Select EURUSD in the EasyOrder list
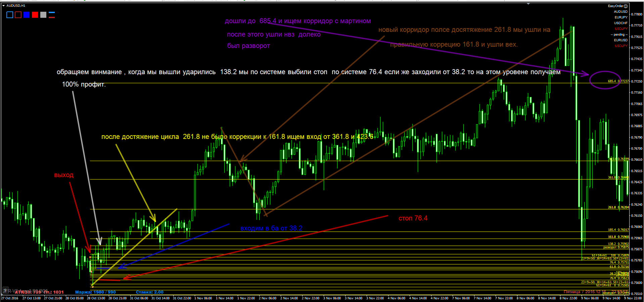This screenshot has width=644, height=302. click(x=621, y=40)
